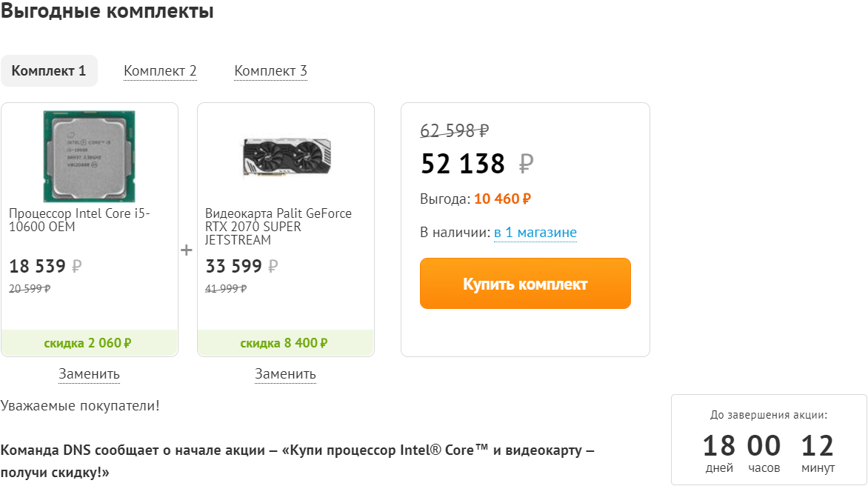Click Заменить under the video card
The width and height of the screenshot is (868, 486).
[285, 374]
